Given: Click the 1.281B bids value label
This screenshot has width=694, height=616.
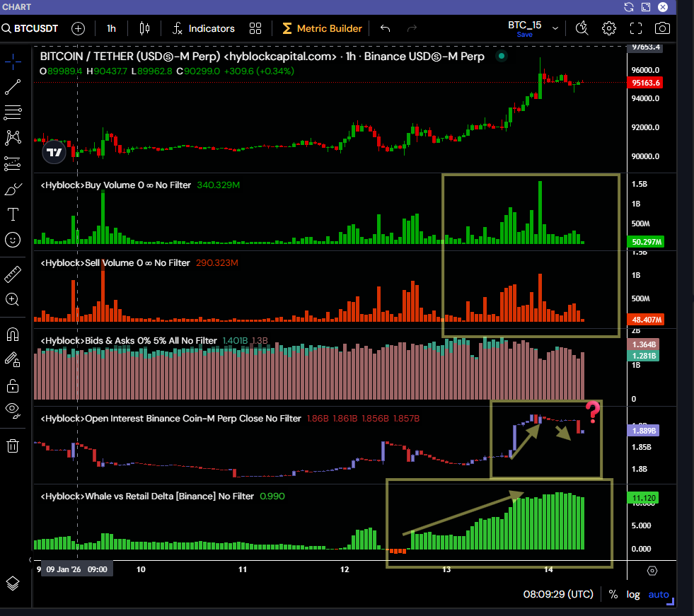Looking at the screenshot, I should click(x=644, y=356).
